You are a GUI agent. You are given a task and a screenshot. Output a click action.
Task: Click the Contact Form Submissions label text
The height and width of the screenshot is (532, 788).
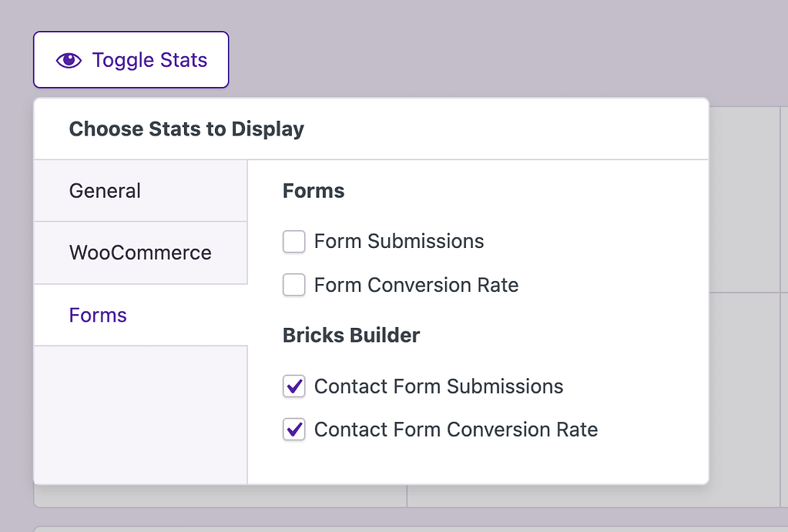[439, 386]
